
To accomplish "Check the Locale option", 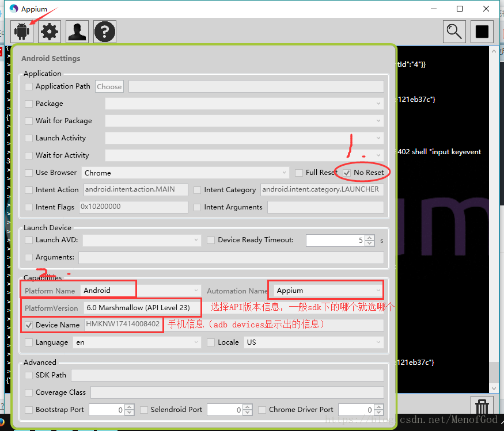I will click(211, 342).
